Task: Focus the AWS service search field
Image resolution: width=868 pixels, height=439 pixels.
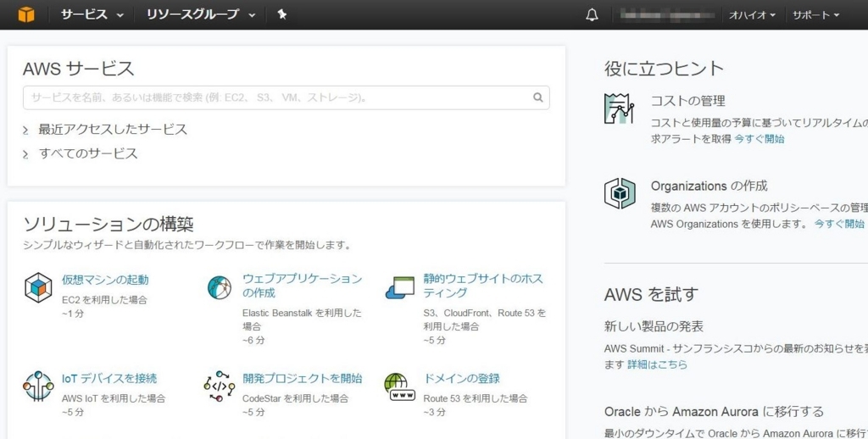Action: click(x=287, y=97)
